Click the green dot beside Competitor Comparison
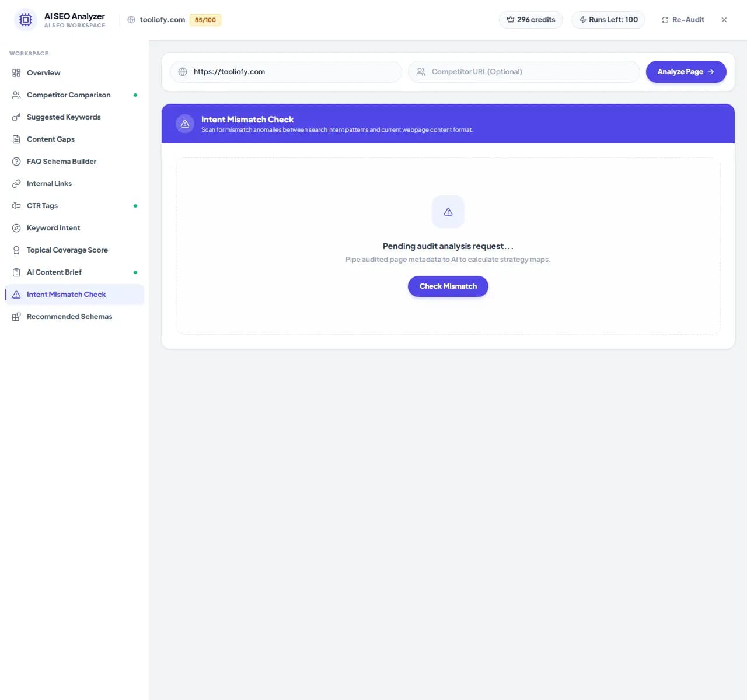Image resolution: width=747 pixels, height=700 pixels. 135,95
